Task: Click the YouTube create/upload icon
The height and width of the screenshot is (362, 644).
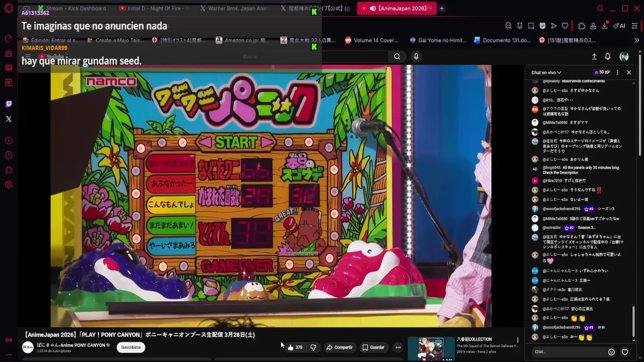Action: (x=594, y=57)
